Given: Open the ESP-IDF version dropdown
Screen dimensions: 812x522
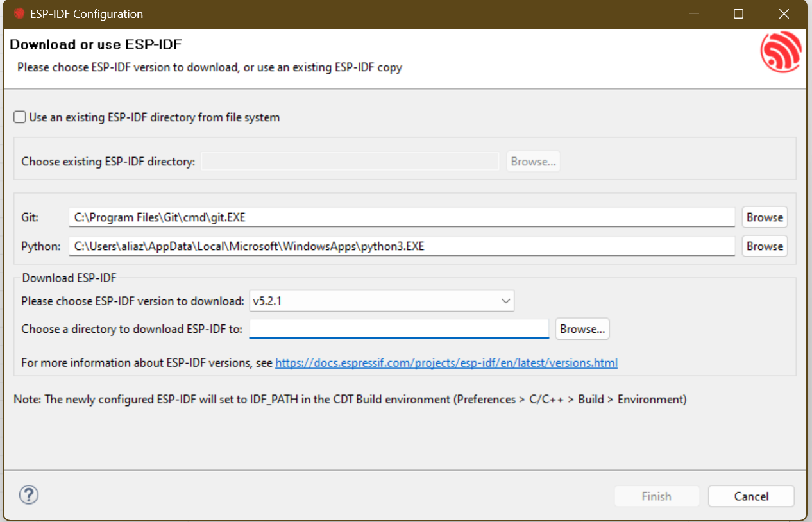Looking at the screenshot, I should (382, 300).
